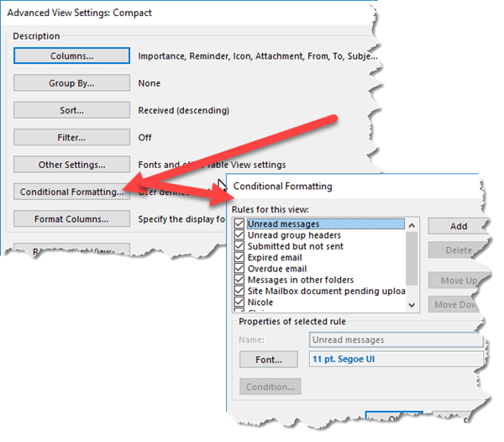The image size is (504, 442).
Task: Open the Sort... dialog button
Action: [x=71, y=110]
